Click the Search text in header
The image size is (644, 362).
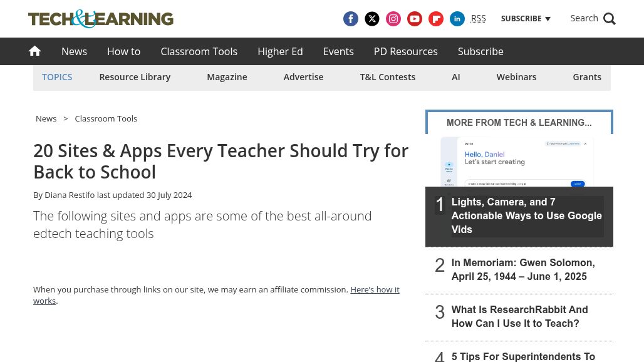(x=584, y=18)
